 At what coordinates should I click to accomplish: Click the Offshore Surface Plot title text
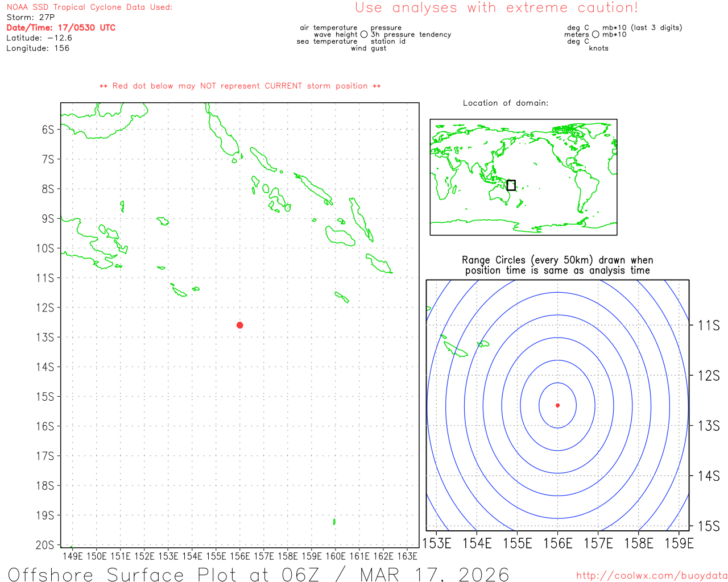click(x=258, y=573)
